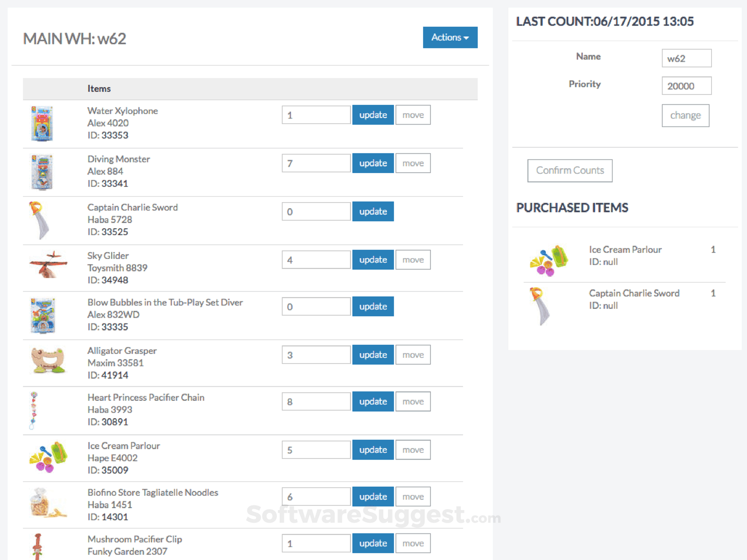
Task: Click Captain Charlie Sword image in Purchased Items
Action: (539, 306)
